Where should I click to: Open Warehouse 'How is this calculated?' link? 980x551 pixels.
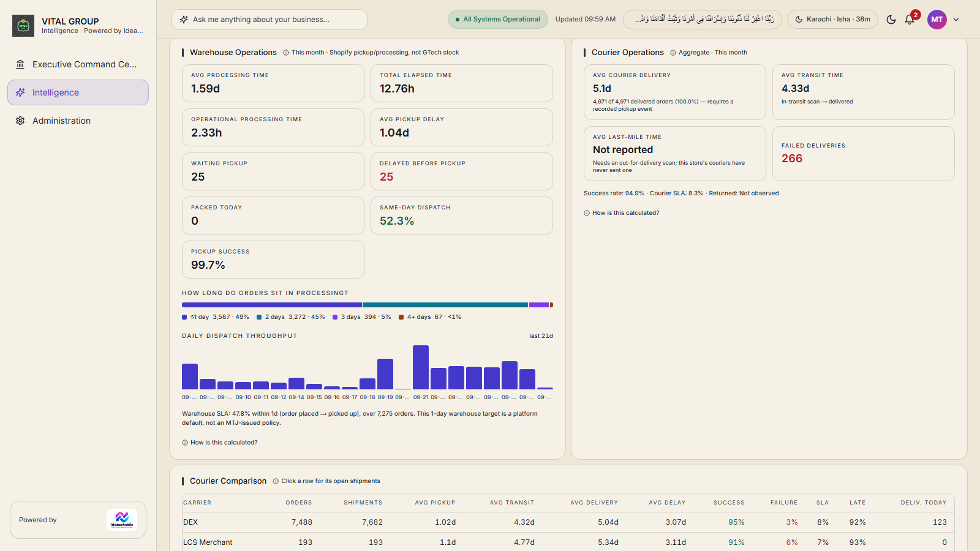tap(220, 443)
